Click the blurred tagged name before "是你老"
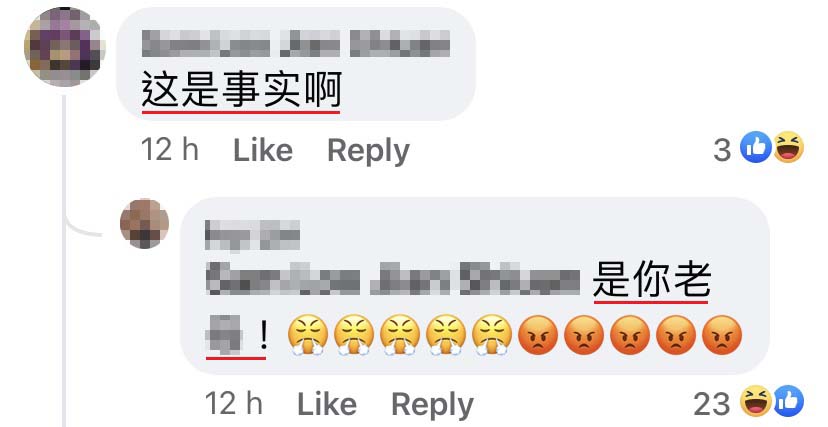Image resolution: width=828 pixels, height=427 pixels. coord(393,280)
